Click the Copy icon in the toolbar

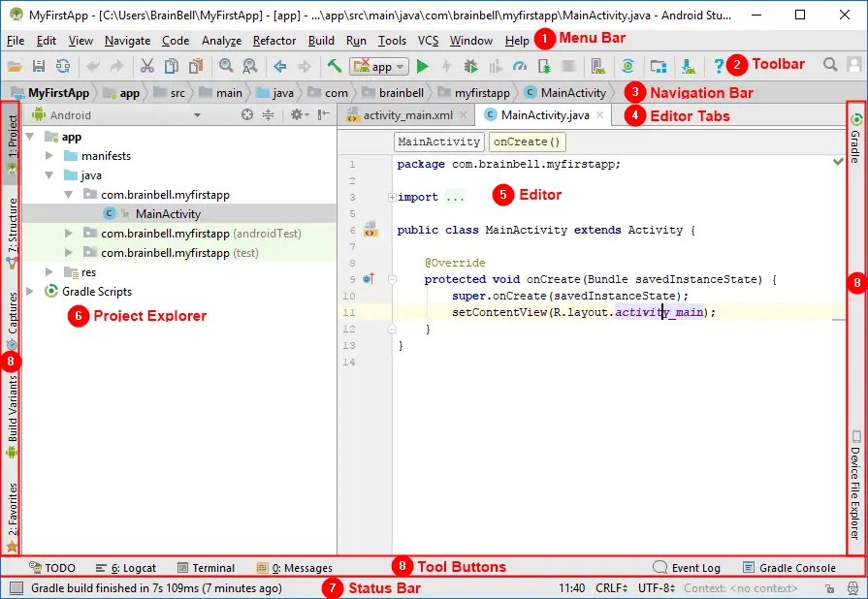(x=172, y=67)
